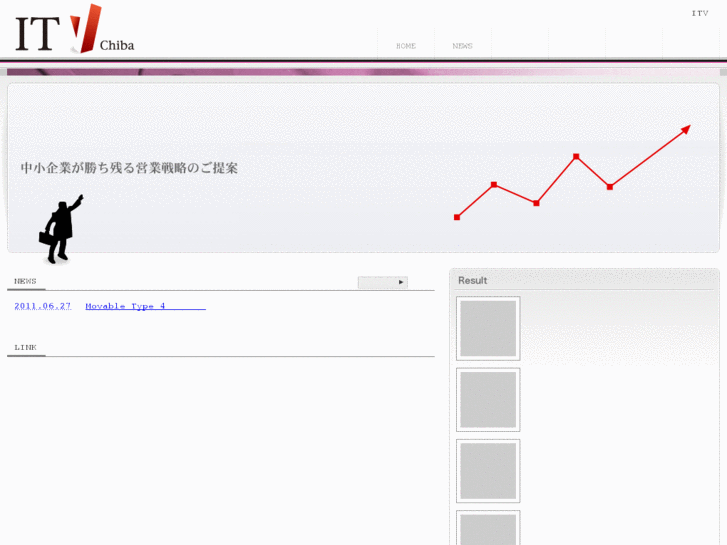This screenshot has height=545, width=727.
Task: Open the HOME navigation item
Action: (406, 46)
